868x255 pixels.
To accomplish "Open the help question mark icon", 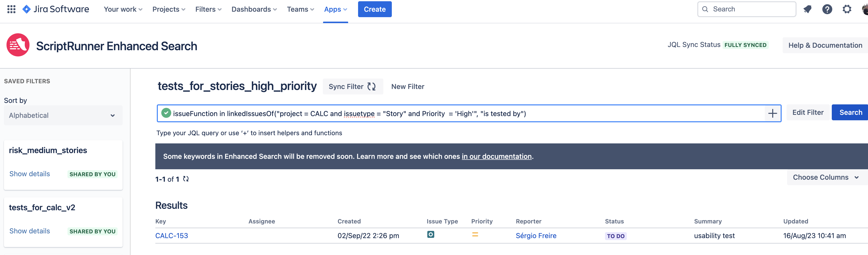I will (827, 9).
